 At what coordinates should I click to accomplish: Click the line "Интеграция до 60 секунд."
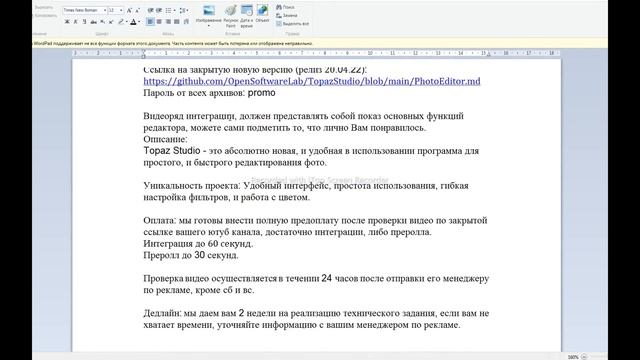point(198,244)
